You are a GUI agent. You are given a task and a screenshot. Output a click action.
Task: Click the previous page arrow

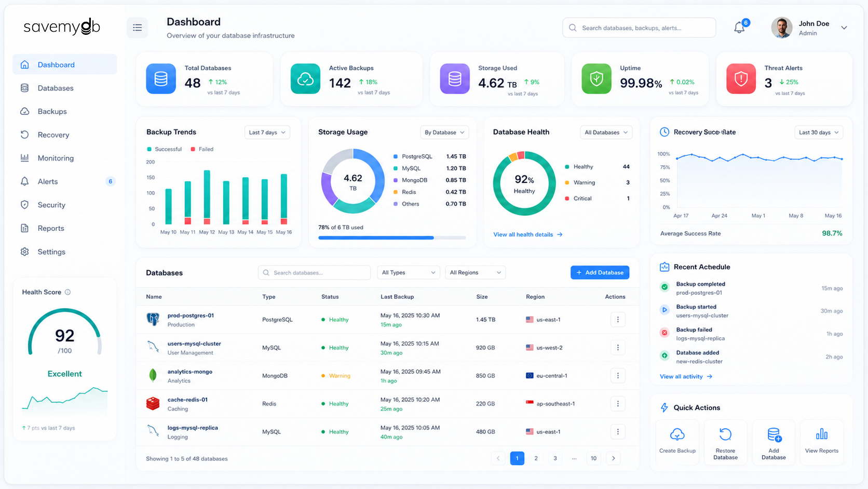pos(498,458)
